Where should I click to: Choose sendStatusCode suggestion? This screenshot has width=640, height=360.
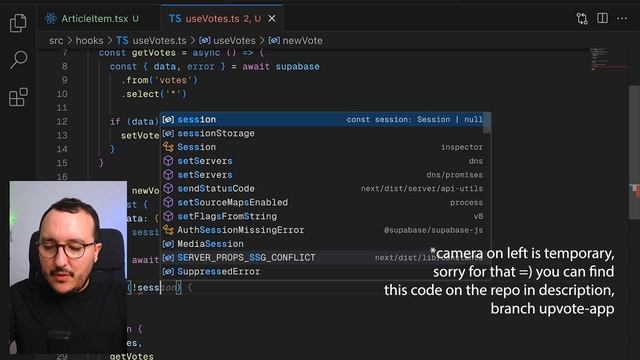pyautogui.click(x=322, y=189)
